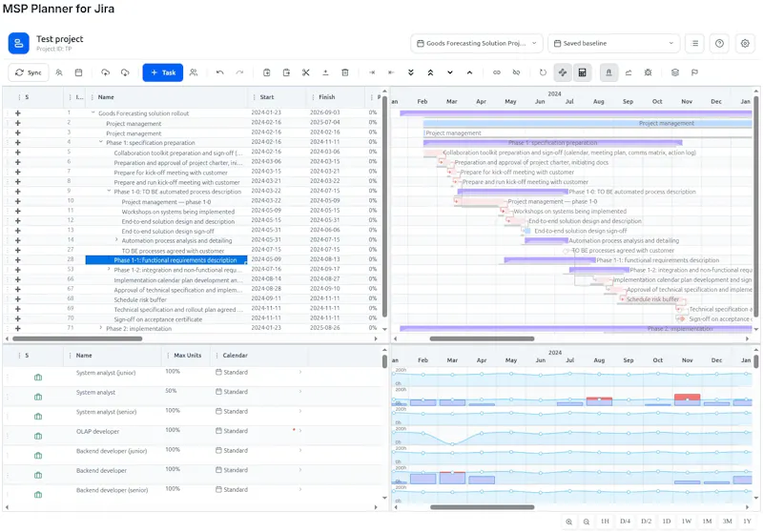Collapse all tasks with double-up chevron
Image resolution: width=763 pixels, height=532 pixels.
click(430, 72)
